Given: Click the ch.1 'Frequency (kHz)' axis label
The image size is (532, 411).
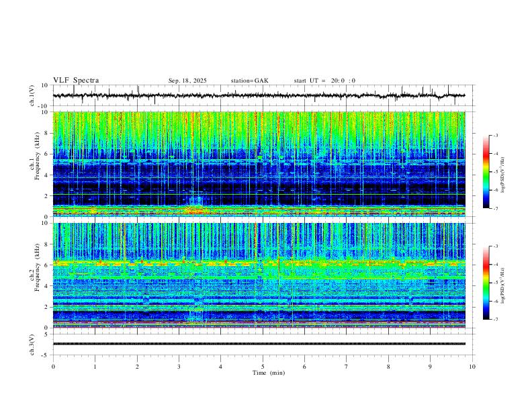Looking at the screenshot, I should coord(37,156).
